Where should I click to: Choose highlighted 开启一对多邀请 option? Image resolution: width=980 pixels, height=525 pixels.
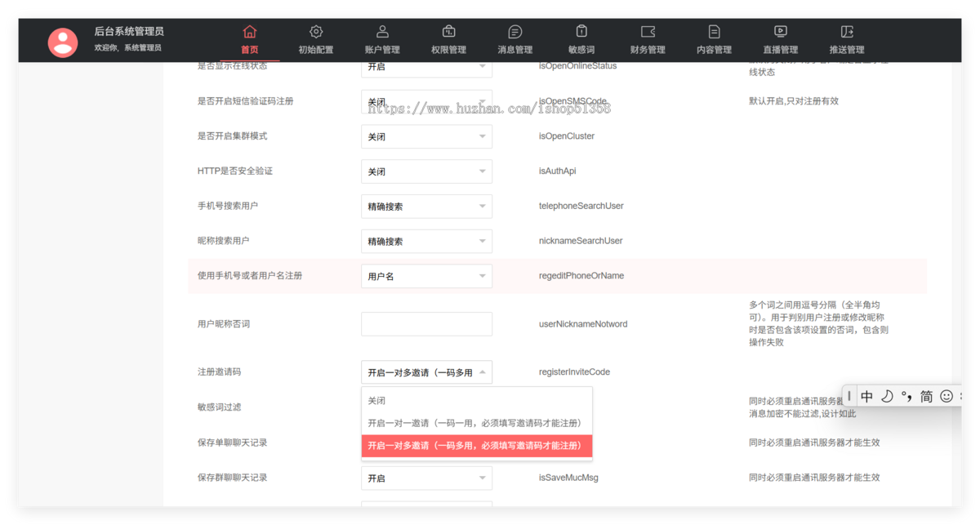[477, 446]
